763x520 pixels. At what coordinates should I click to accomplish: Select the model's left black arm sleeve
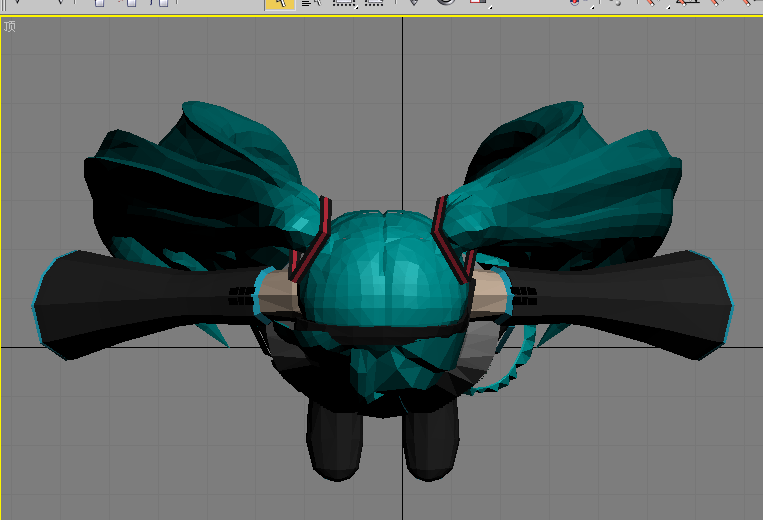coord(146,304)
